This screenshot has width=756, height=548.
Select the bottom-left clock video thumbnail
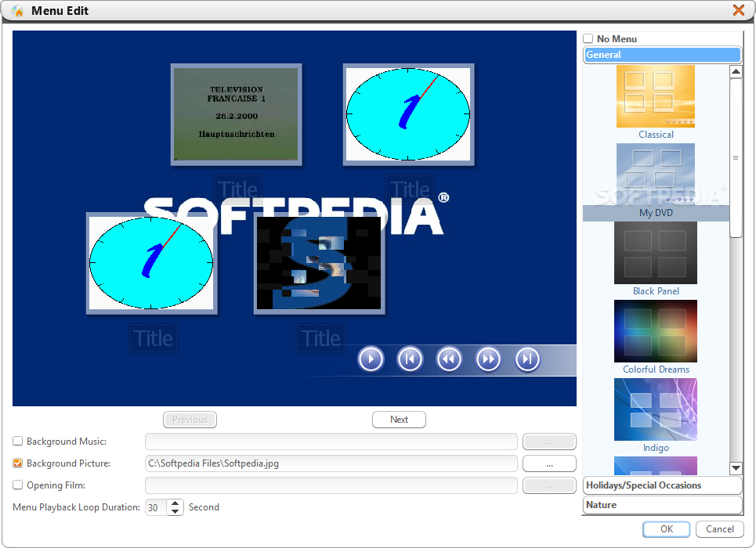151,263
